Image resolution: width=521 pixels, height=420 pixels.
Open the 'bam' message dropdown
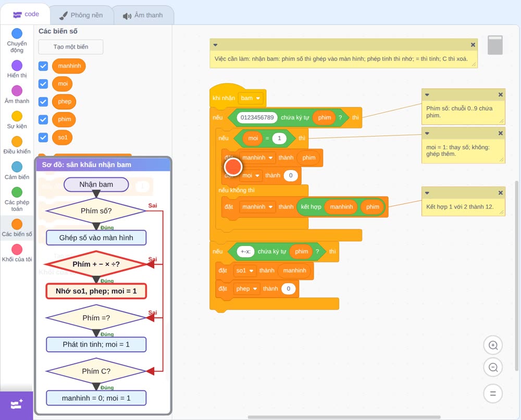[251, 98]
